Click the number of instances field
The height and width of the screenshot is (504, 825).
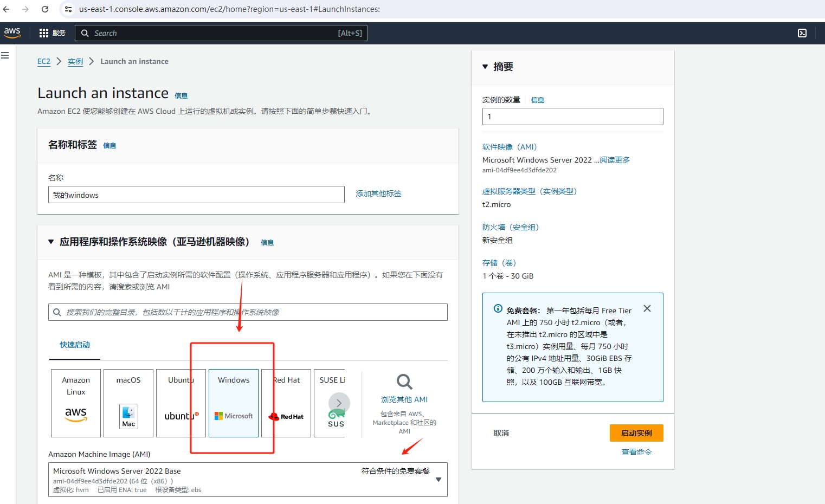[x=572, y=117]
